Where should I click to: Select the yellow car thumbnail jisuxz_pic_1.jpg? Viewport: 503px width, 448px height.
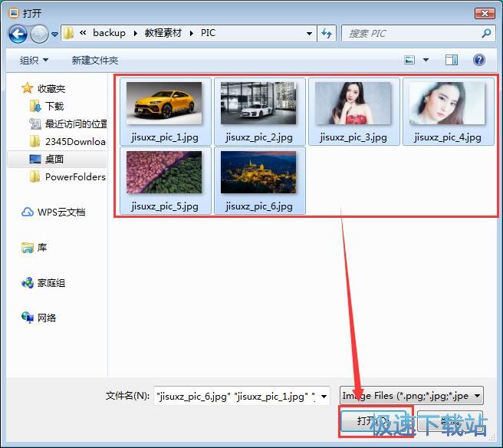pyautogui.click(x=164, y=103)
